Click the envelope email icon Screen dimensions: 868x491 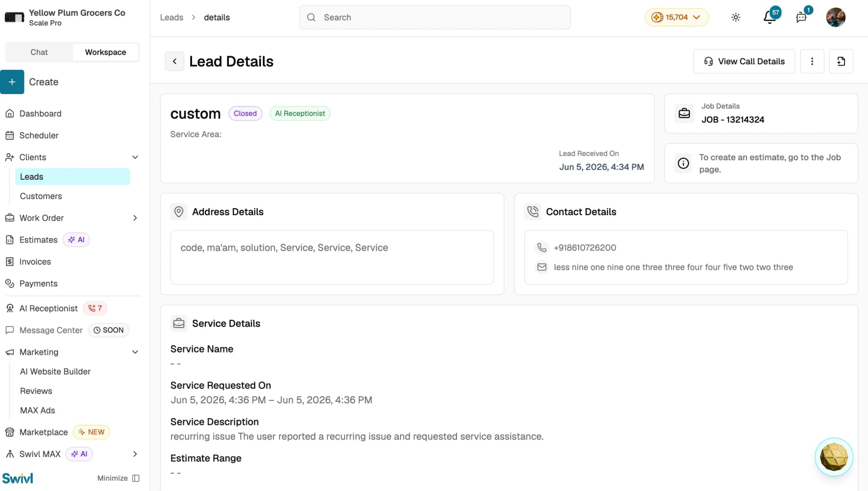point(542,267)
